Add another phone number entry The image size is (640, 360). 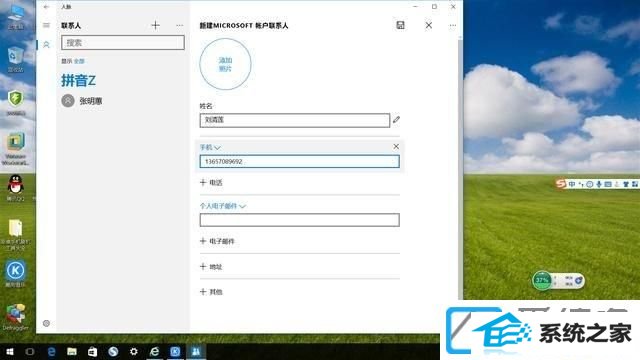[211, 182]
